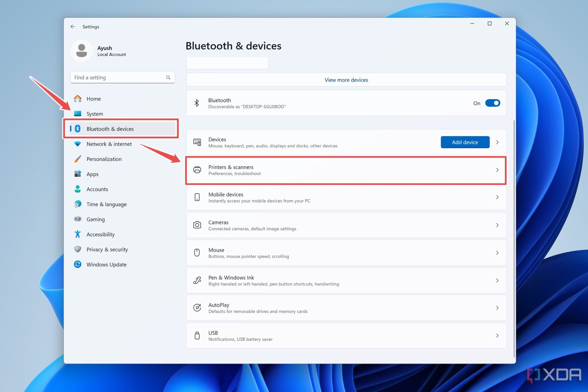Click the Gaming controller icon
Viewport: 588px width, 392px height.
tap(78, 219)
